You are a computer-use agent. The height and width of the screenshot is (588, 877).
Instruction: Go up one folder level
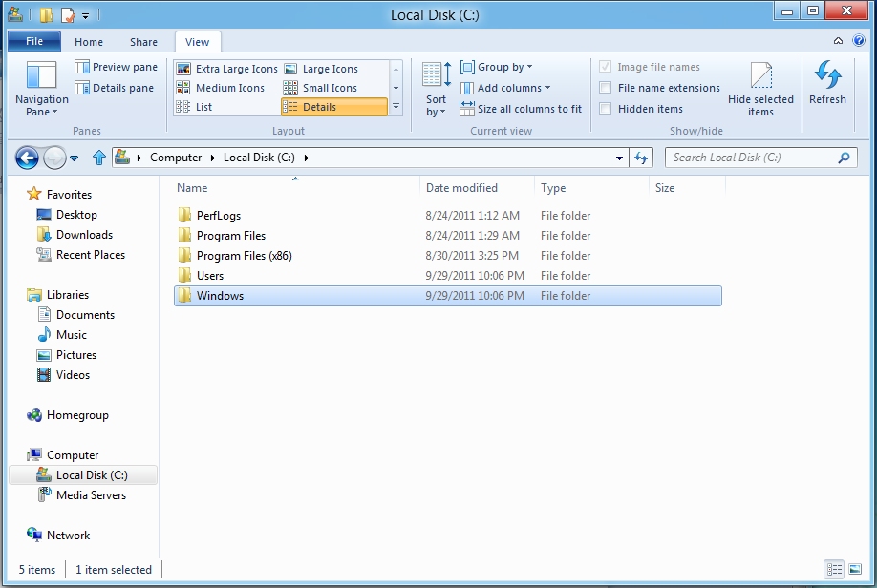(99, 157)
